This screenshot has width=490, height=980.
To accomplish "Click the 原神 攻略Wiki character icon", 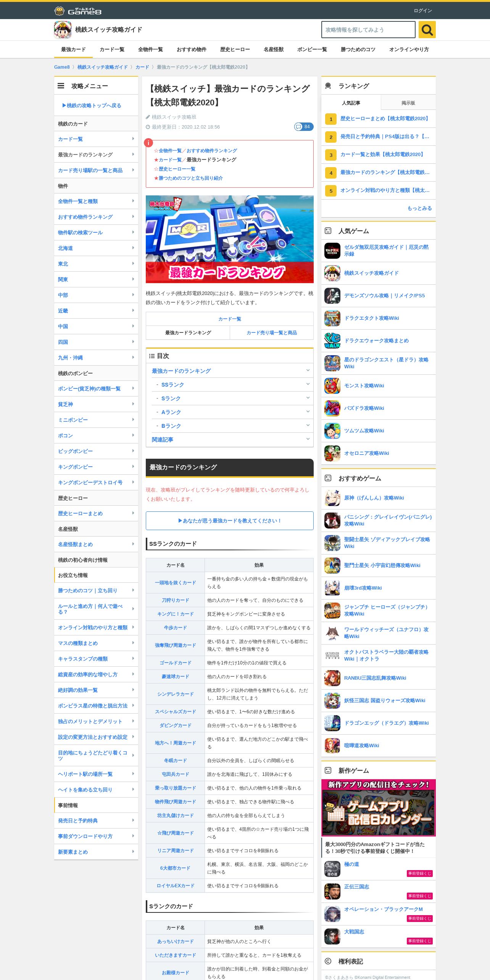I will (332, 498).
